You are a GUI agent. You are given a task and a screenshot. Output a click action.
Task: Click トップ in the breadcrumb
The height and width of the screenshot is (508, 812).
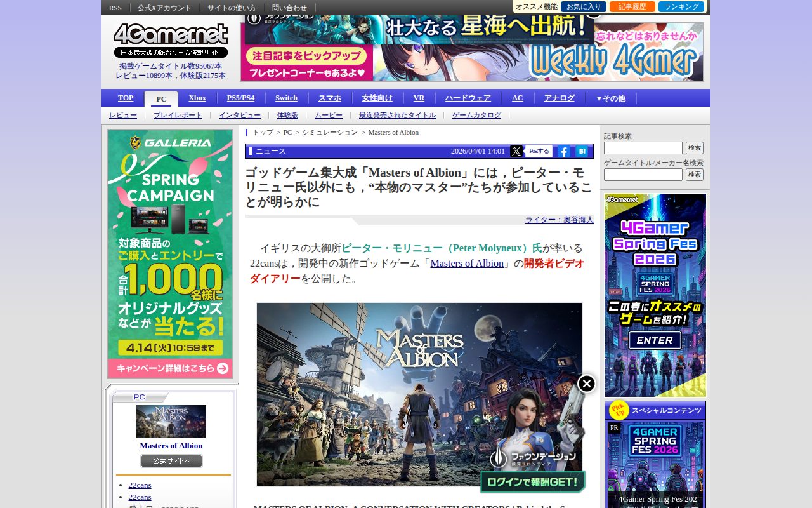(263, 132)
